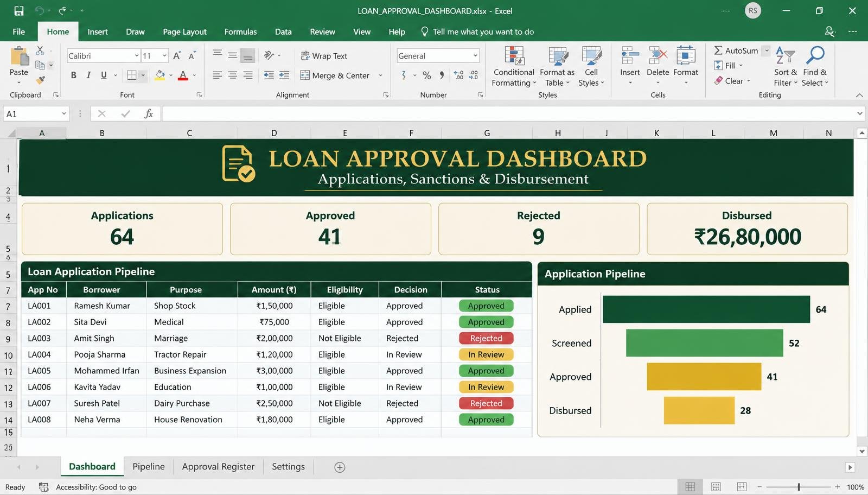Open the Calibri font name dropdown
The width and height of the screenshot is (868, 495).
point(137,55)
